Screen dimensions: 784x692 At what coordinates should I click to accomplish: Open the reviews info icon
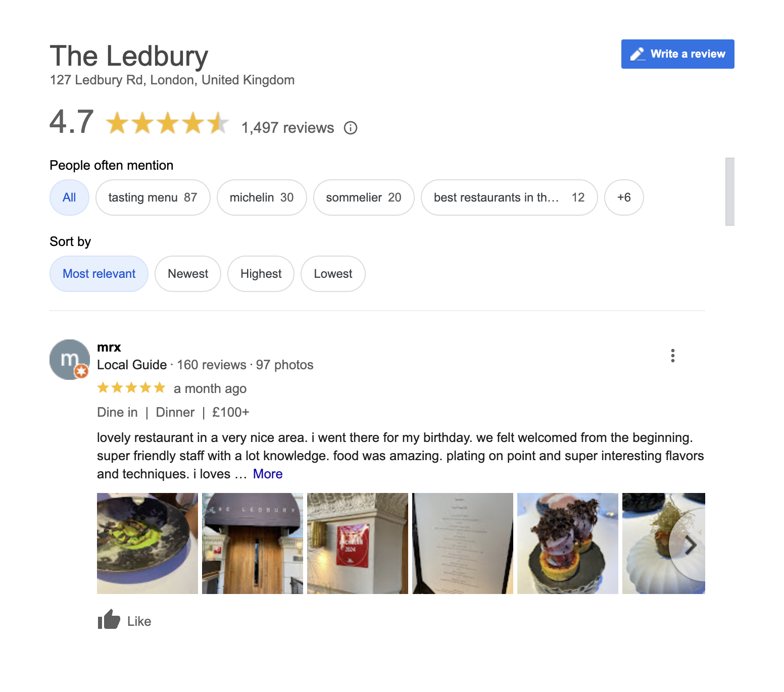tap(351, 128)
